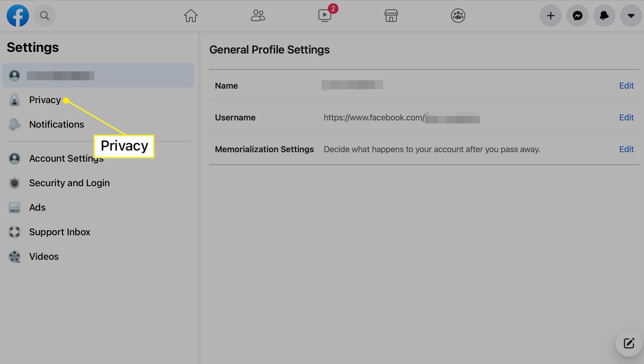Select Videos from settings sidebar

tap(44, 256)
